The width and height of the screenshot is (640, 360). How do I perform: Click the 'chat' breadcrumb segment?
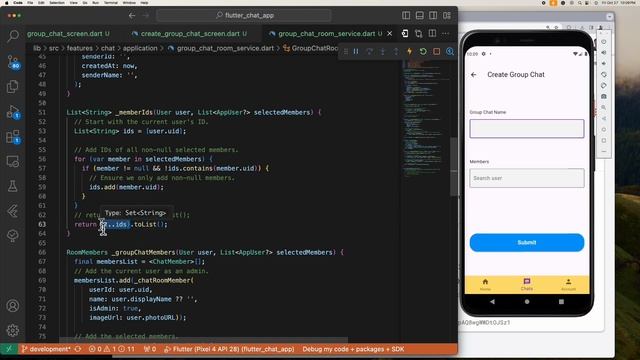108,48
